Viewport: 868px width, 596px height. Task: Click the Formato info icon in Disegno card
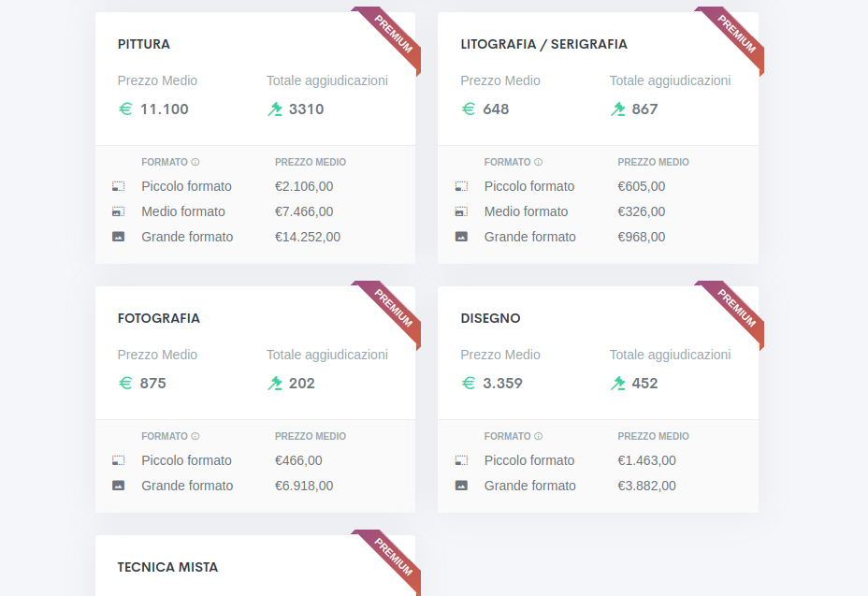pyautogui.click(x=538, y=437)
